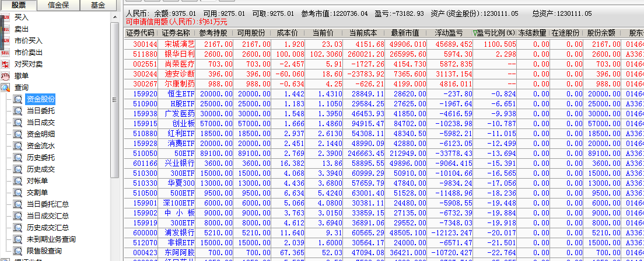Click the icon beside 未到期业务查询

tap(17, 239)
